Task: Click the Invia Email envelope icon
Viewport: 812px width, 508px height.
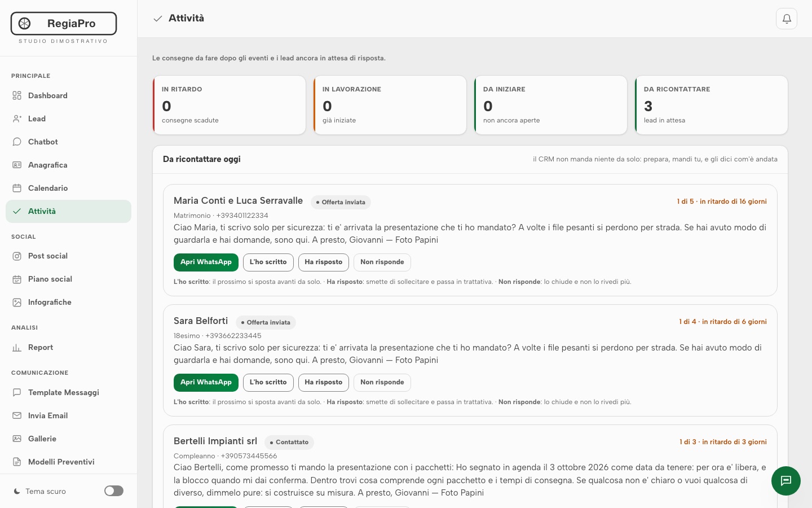Action: click(x=17, y=415)
